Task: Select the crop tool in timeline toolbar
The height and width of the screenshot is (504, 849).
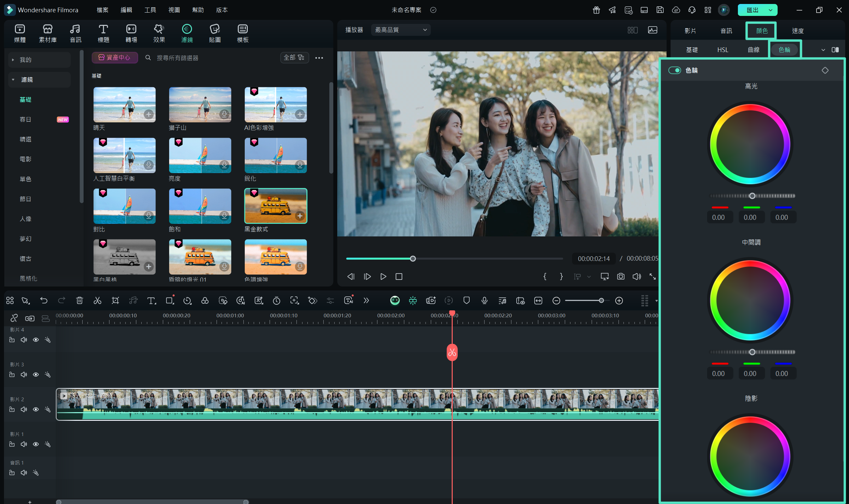Action: 115,300
